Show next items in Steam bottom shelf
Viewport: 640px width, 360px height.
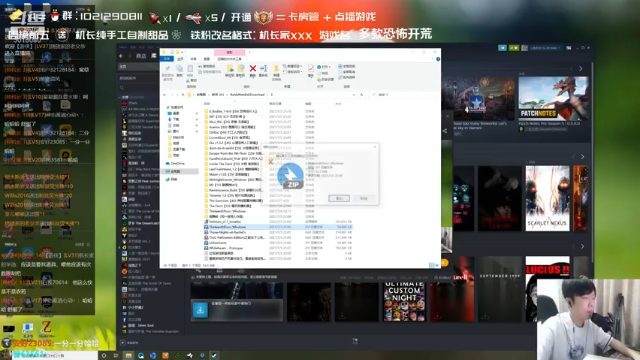582,247
